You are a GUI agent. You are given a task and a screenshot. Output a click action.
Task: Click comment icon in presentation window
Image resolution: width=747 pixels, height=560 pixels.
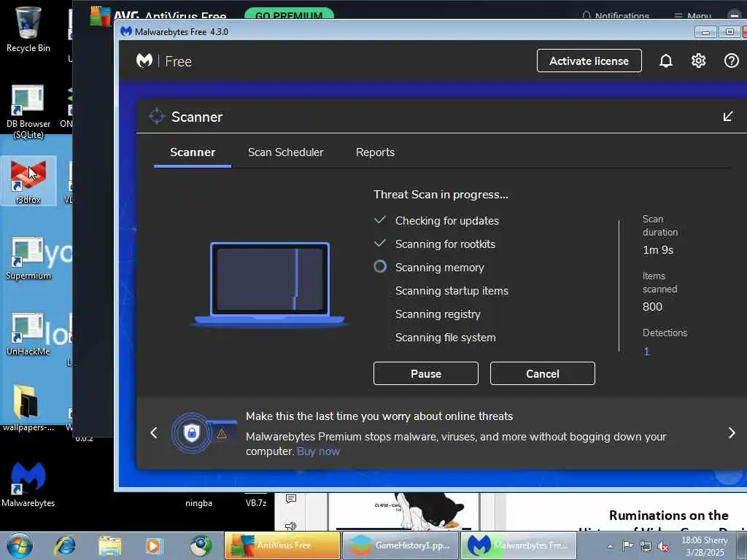point(291,499)
